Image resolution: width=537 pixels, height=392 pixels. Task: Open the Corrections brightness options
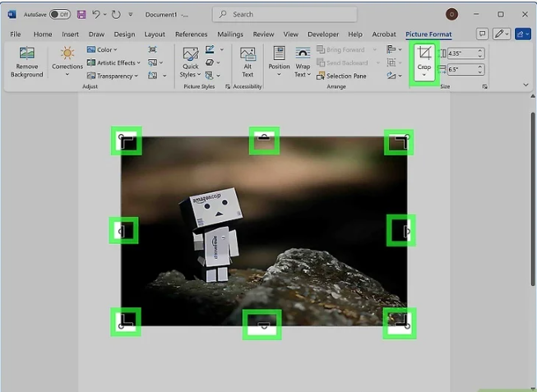[x=67, y=62]
